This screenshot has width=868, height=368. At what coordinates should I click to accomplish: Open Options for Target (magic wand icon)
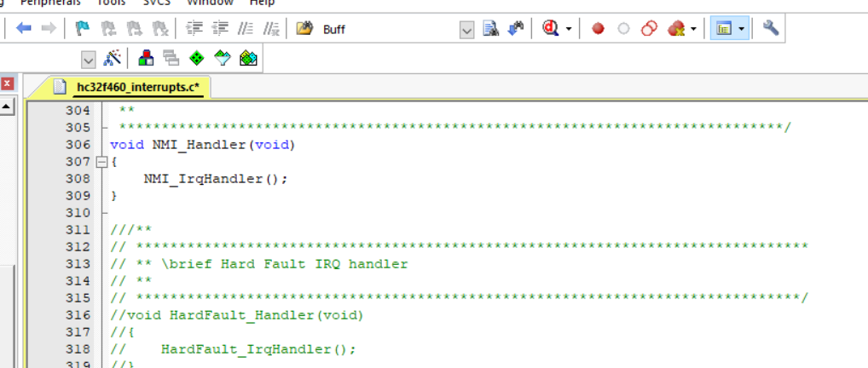[x=113, y=58]
